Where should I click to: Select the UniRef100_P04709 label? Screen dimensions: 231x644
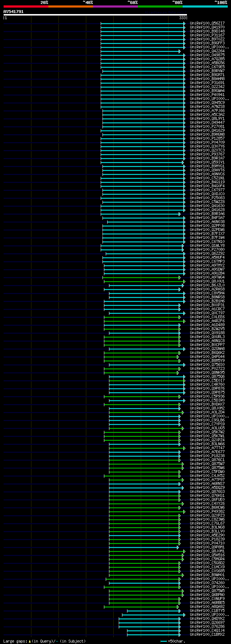(x=207, y=142)
